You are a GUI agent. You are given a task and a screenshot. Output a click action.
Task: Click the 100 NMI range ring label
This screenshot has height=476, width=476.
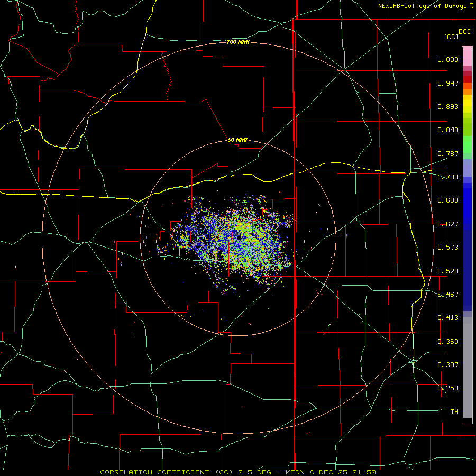click(x=238, y=42)
